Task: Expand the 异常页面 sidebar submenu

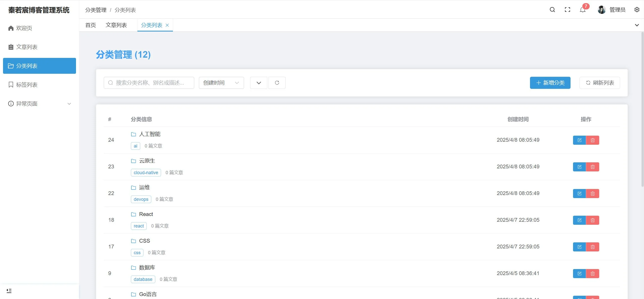Action: pyautogui.click(x=40, y=104)
